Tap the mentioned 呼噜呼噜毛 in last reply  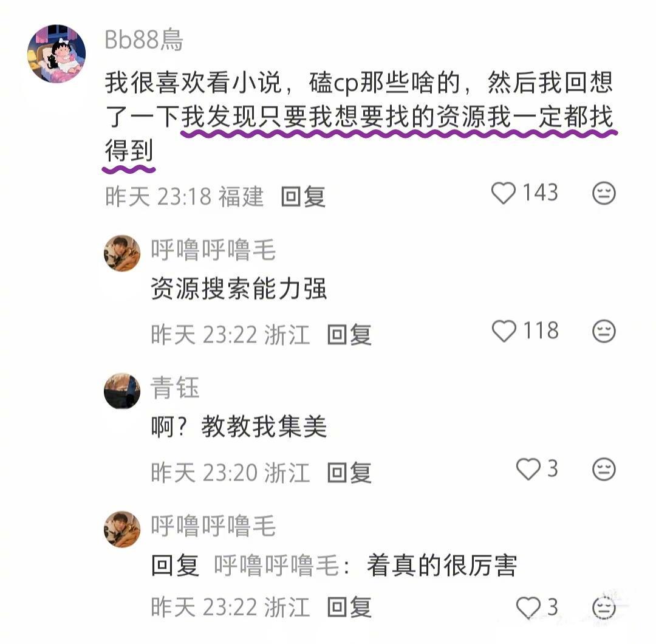tap(277, 565)
